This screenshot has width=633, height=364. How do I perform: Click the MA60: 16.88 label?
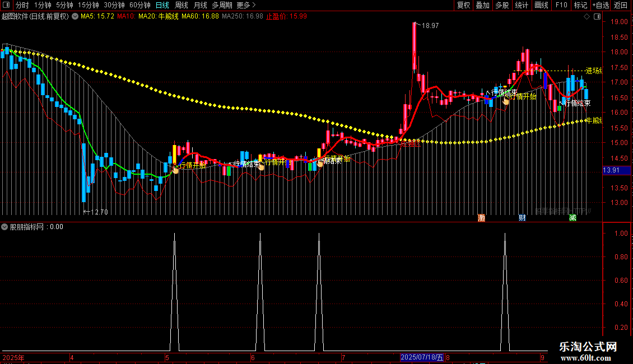tap(200, 17)
